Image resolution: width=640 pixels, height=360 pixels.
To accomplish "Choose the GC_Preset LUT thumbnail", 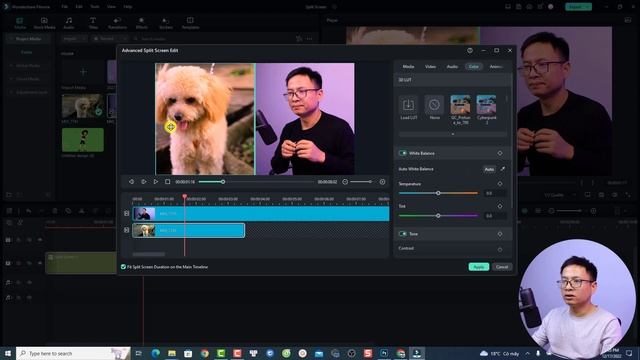I will pos(460,105).
